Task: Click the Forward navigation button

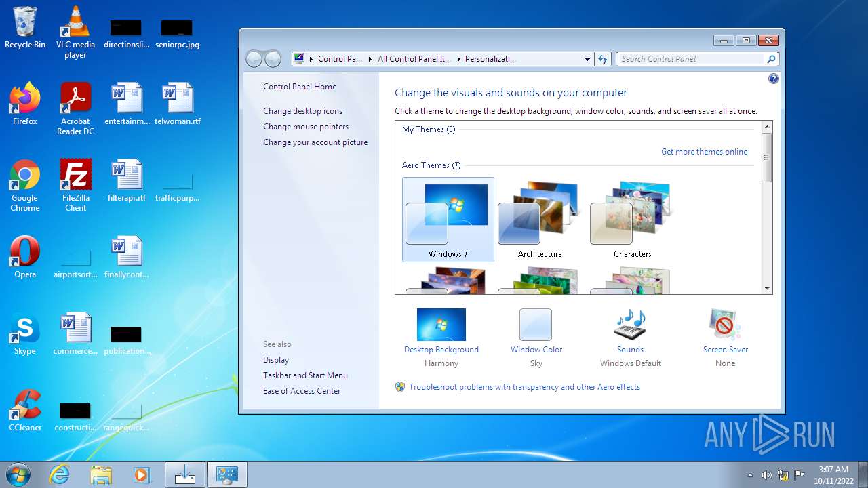Action: pos(273,59)
